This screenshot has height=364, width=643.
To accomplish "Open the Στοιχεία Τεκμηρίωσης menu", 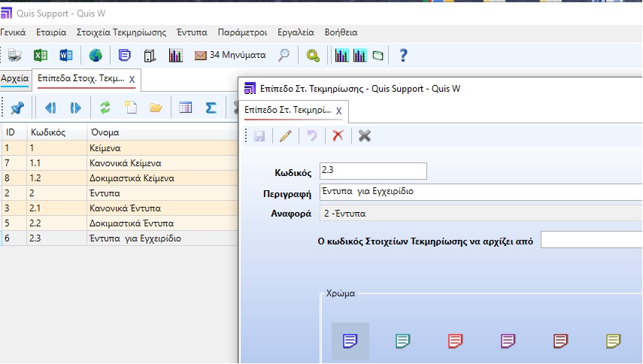I will click(x=121, y=32).
